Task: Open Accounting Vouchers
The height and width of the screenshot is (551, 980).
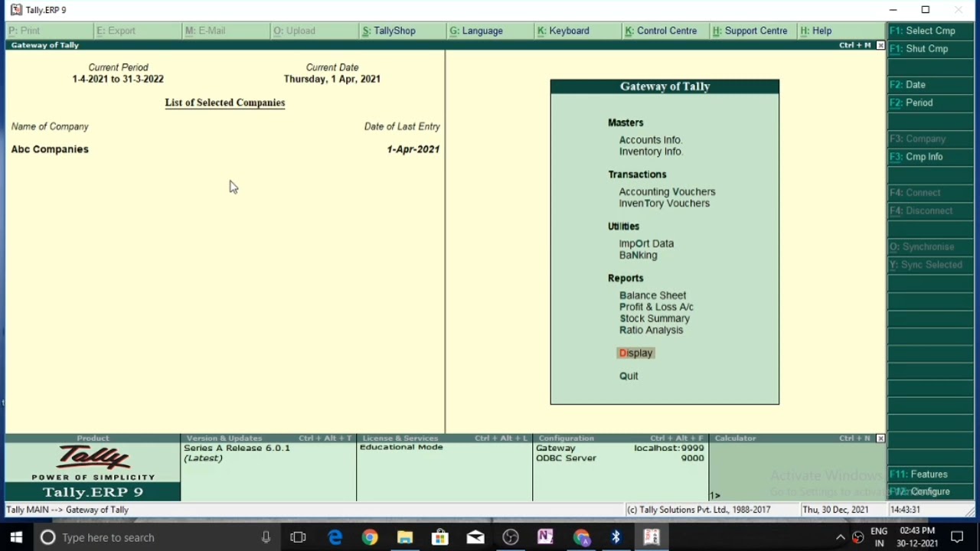Action: coord(667,192)
